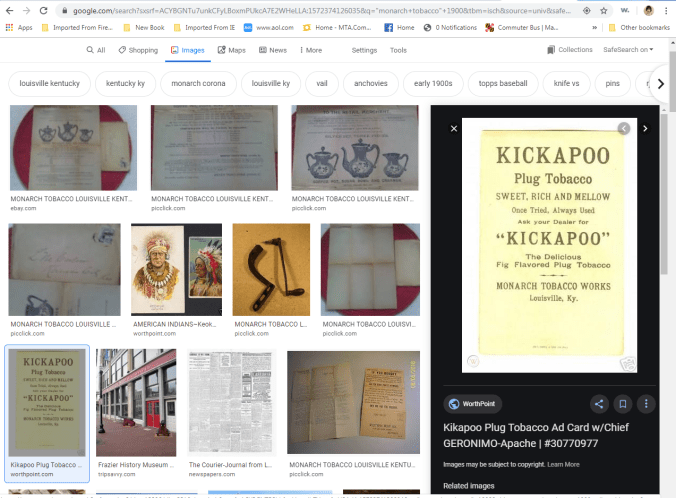Open the iron tool thumbnail
Image resolution: width=676 pixels, height=498 pixels.
(271, 269)
